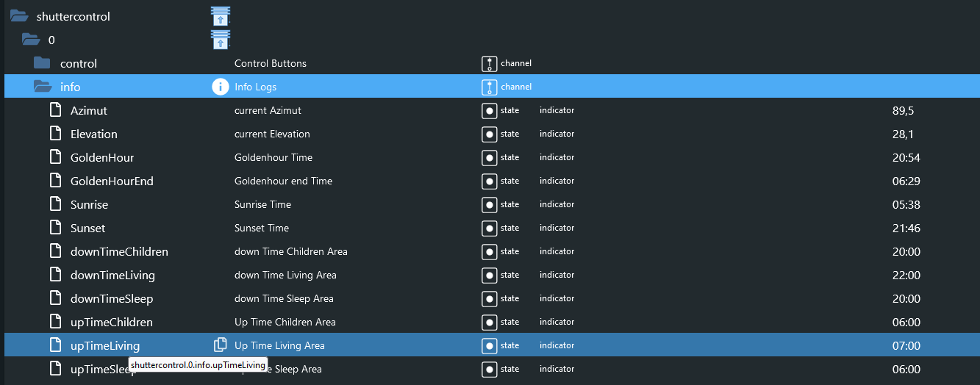Select the Elevation tree item
The height and width of the screenshot is (385, 980).
93,134
